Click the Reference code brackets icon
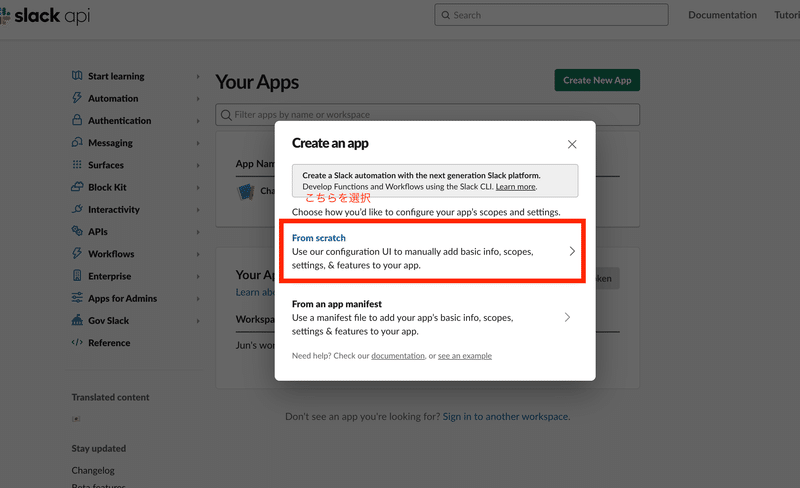Viewport: 800px width, 488px height. tap(77, 343)
